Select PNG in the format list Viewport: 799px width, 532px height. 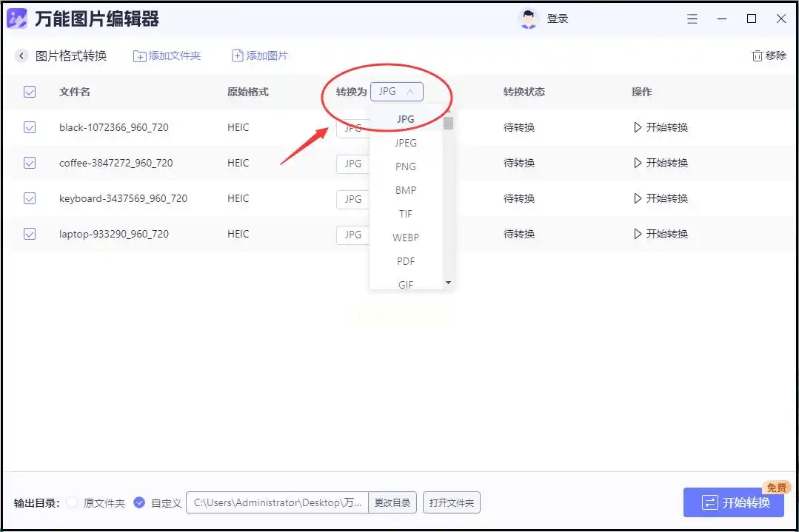pyautogui.click(x=406, y=166)
